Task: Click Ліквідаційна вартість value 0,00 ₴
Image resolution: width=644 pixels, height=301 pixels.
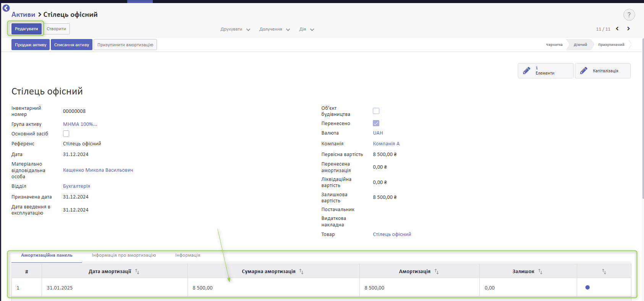Action: tap(380, 182)
